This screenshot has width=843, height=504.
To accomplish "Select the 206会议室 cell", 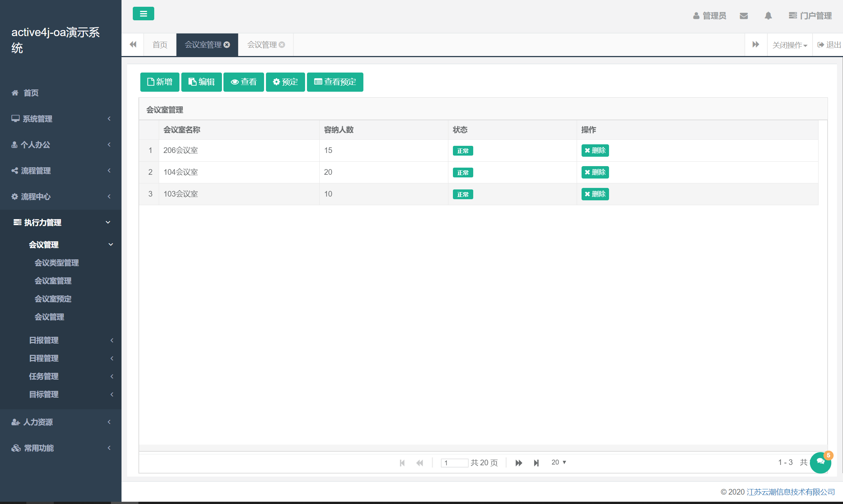I will coord(239,150).
